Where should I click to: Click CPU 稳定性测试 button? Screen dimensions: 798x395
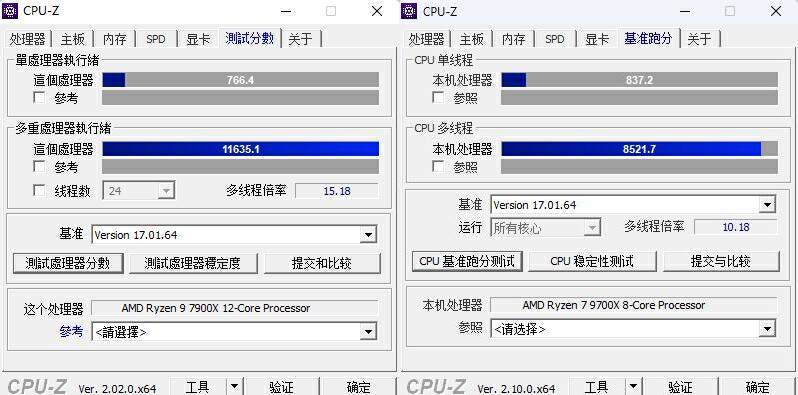point(592,261)
